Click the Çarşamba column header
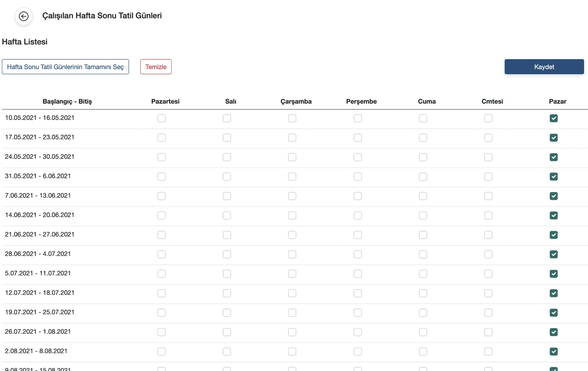Viewport: 588px width, 371px height. (296, 102)
